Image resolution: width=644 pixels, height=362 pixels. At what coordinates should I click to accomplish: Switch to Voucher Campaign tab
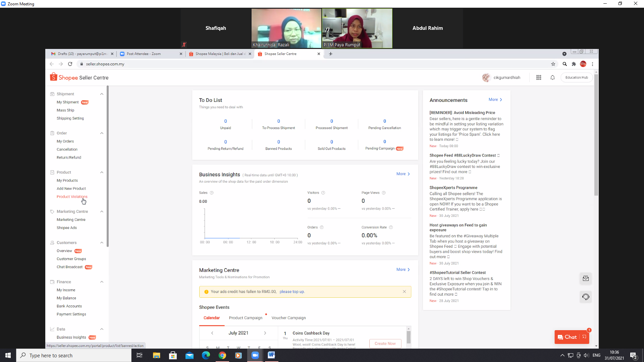(x=288, y=318)
